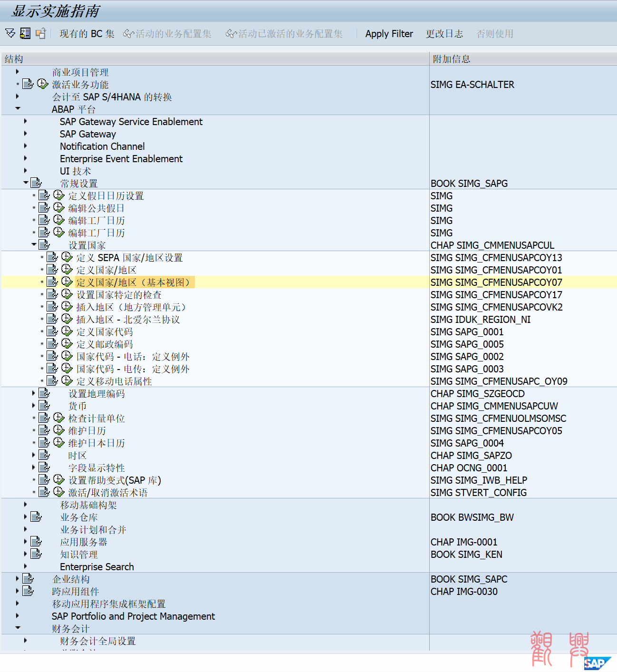
Task: Select the 移动应用程序集成框架配置 node
Action: coord(109,604)
